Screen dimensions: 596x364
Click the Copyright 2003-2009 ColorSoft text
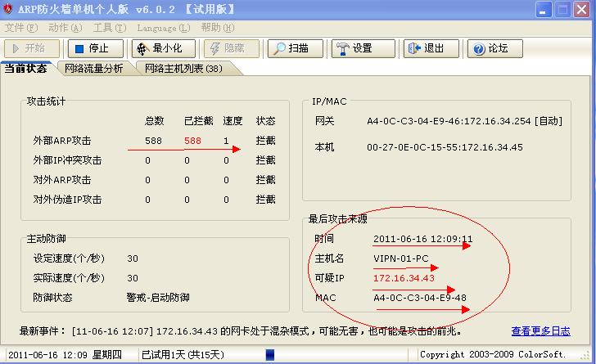[x=493, y=354]
